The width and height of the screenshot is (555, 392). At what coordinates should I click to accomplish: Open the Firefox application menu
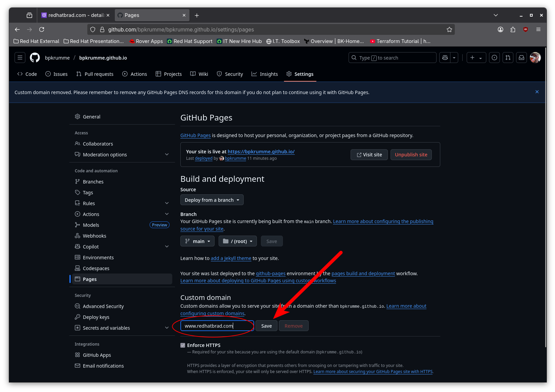pos(538,29)
